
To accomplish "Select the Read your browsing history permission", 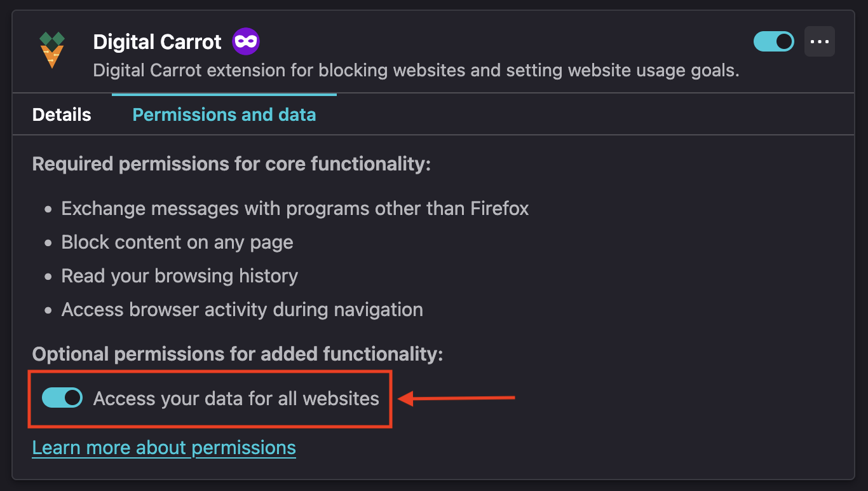I will (x=180, y=276).
